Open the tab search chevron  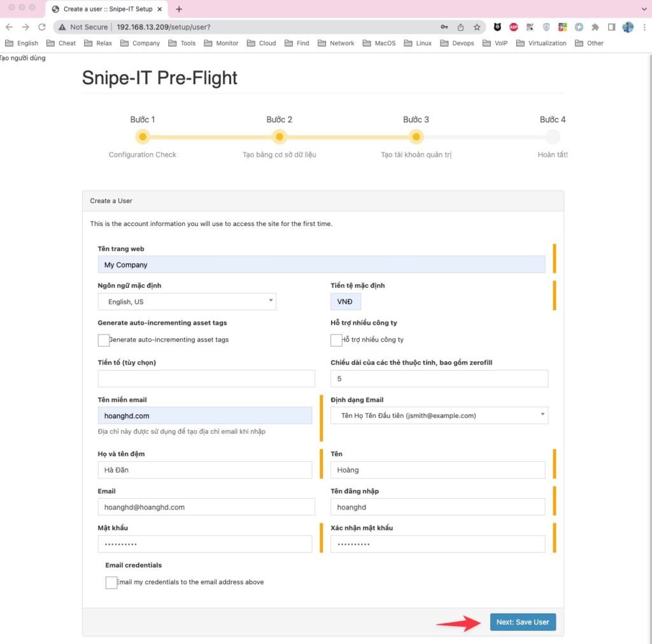644,9
